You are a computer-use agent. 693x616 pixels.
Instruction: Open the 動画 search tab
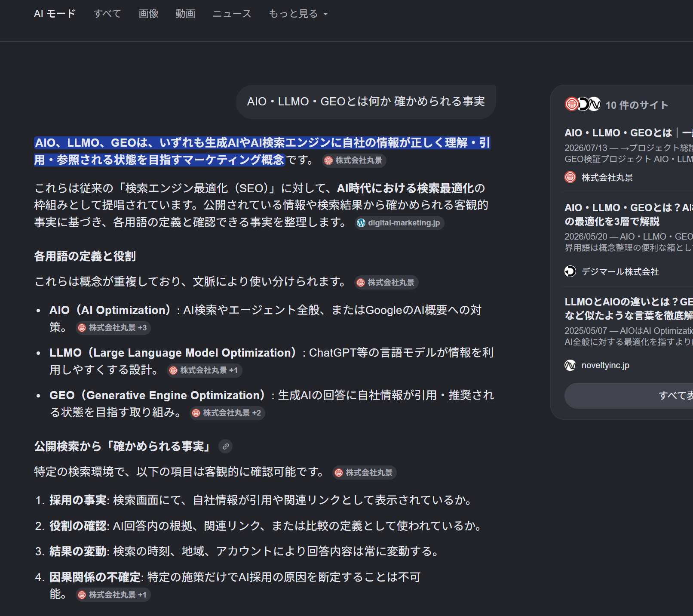click(x=185, y=14)
